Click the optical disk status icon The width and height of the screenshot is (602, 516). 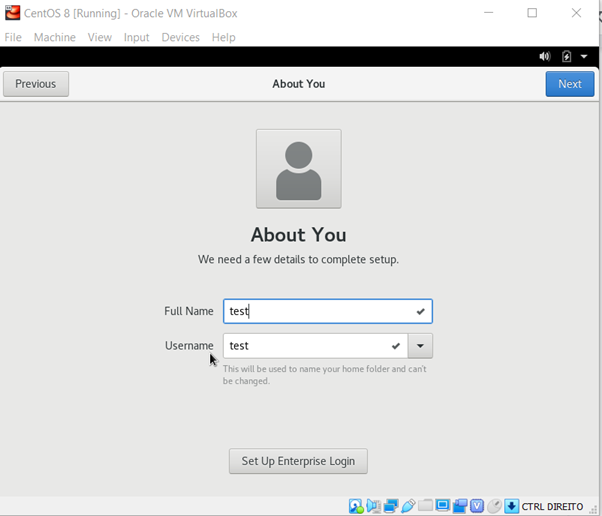point(356,506)
